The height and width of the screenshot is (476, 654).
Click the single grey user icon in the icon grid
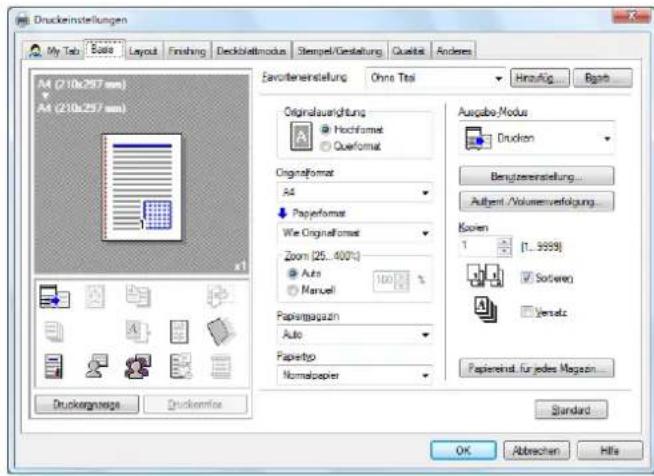click(x=96, y=366)
